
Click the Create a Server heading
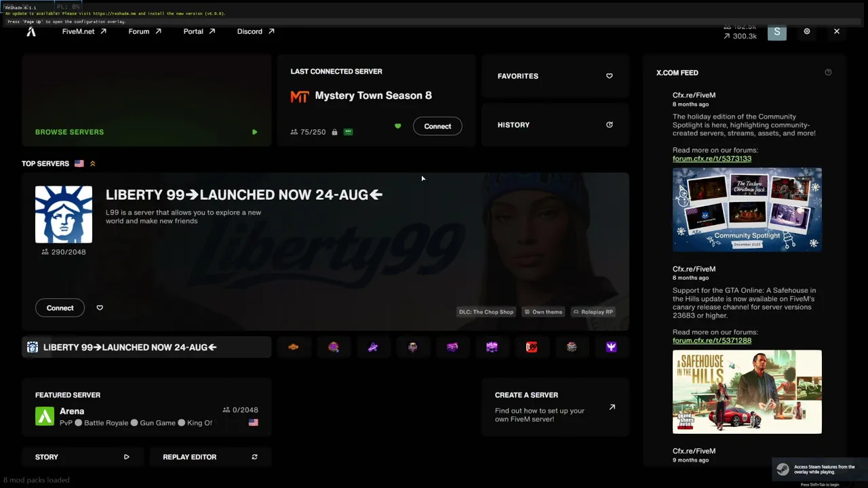pos(526,395)
